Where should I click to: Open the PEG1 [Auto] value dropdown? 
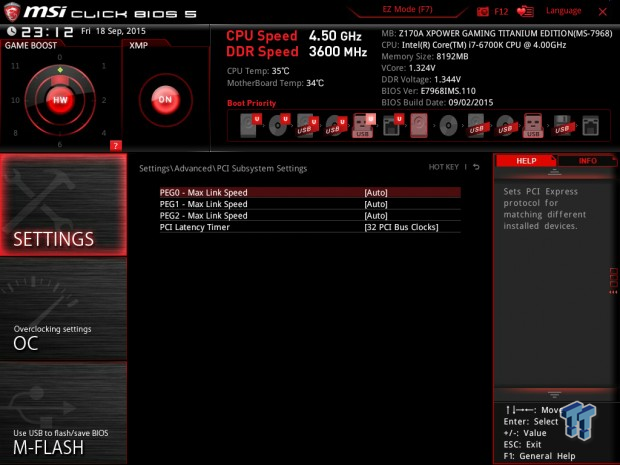tap(376, 204)
